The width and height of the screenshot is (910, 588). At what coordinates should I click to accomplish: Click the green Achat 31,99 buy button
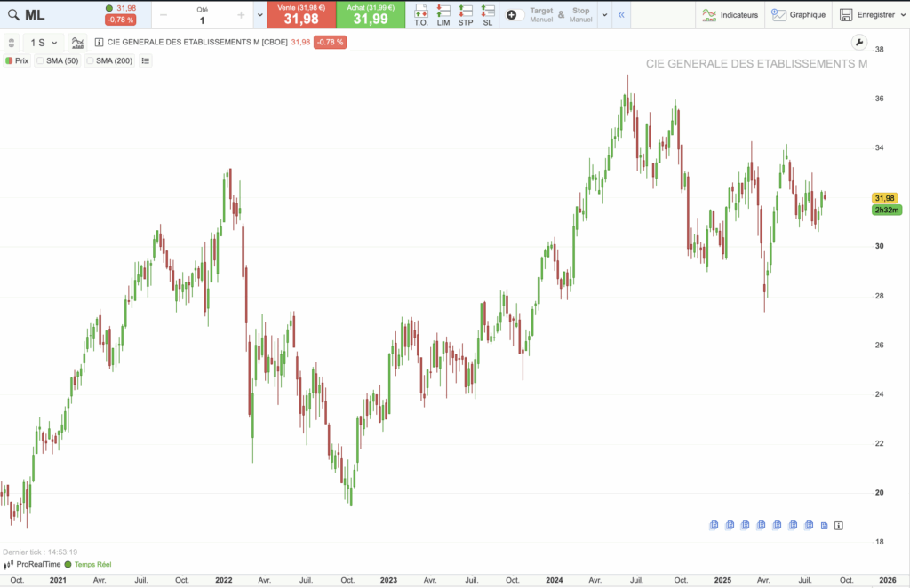click(x=370, y=14)
